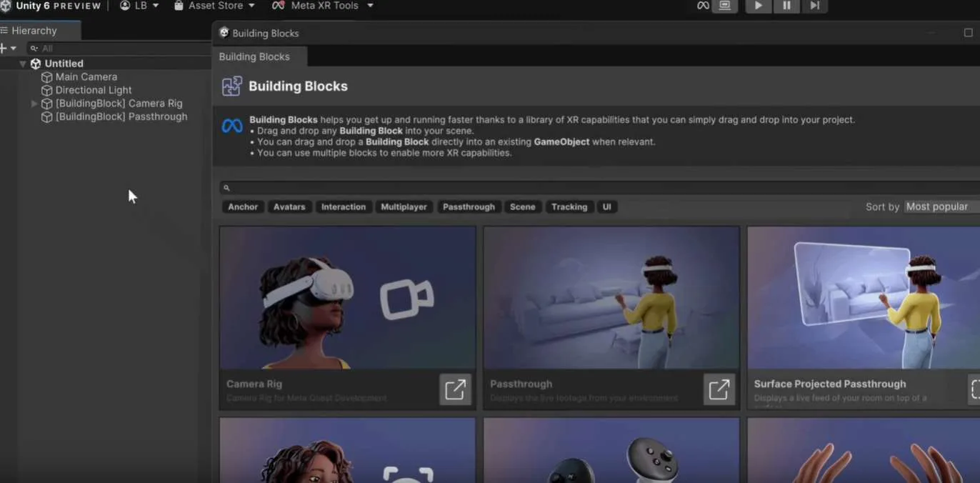
Task: Click the Surface Projected Passthrough thumbnail
Action: (864, 298)
